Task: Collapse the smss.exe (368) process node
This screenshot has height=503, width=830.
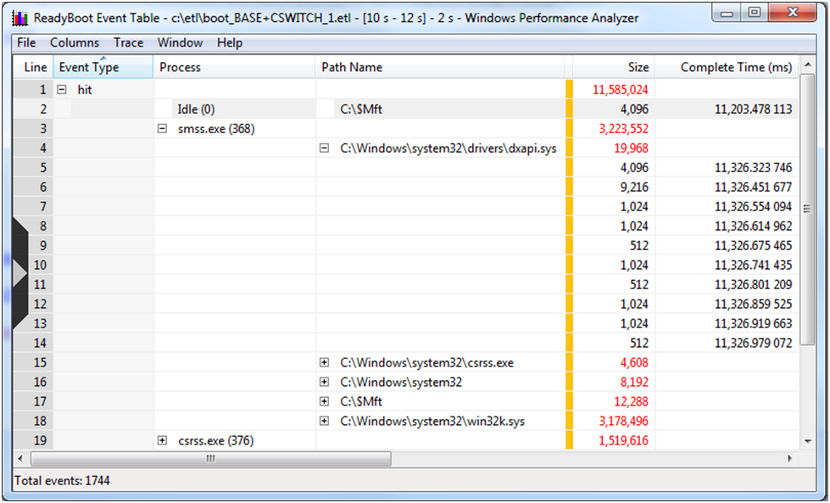Action: [x=163, y=129]
